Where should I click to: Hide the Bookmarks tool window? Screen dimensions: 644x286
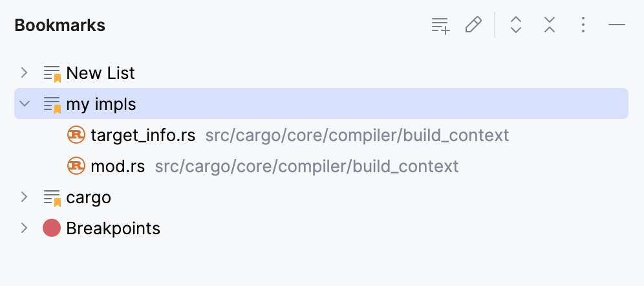tap(617, 25)
